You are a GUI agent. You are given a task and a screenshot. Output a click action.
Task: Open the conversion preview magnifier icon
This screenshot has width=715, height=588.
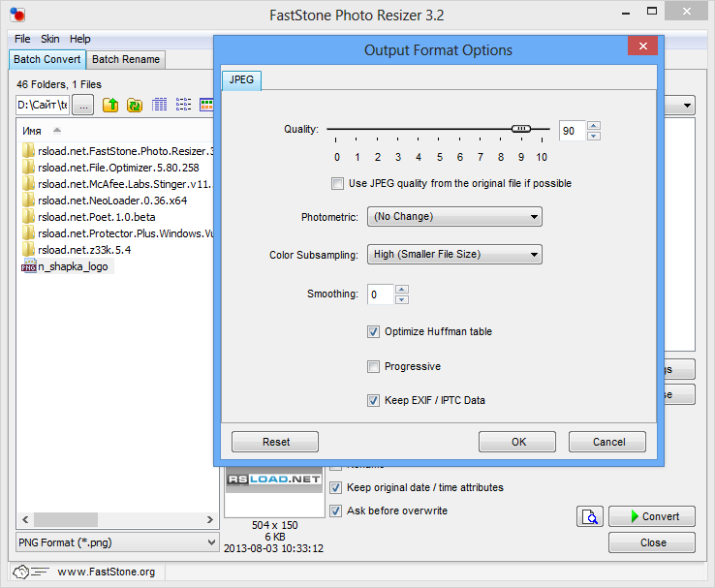click(x=590, y=516)
